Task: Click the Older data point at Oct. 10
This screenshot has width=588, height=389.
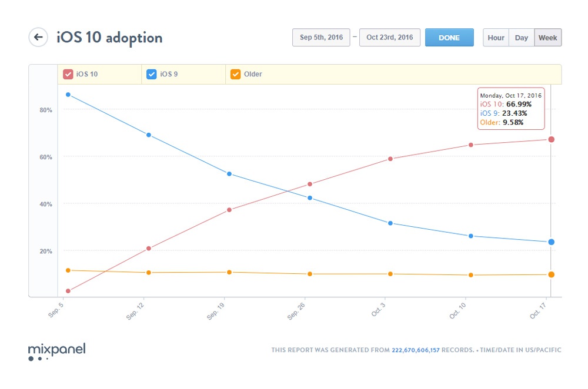Action: click(471, 275)
